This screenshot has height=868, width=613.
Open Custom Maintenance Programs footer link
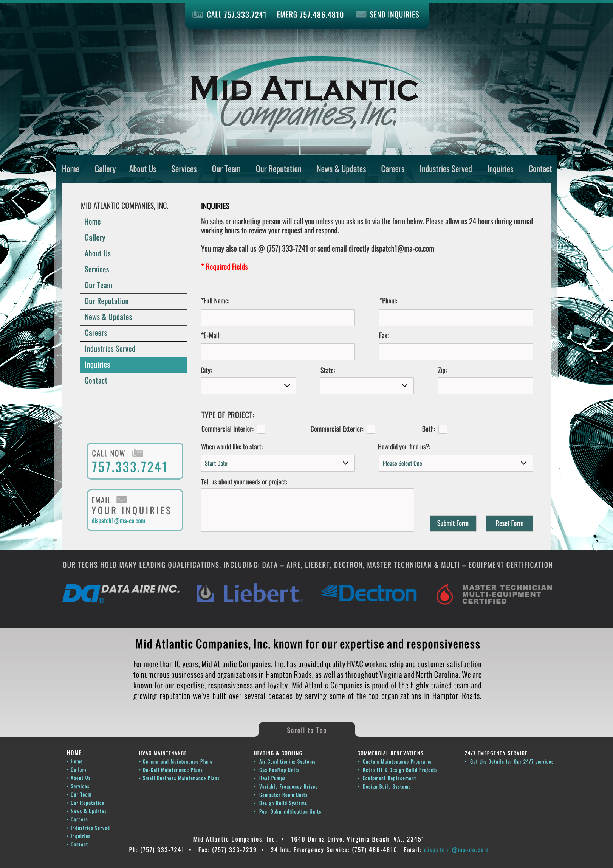click(397, 762)
